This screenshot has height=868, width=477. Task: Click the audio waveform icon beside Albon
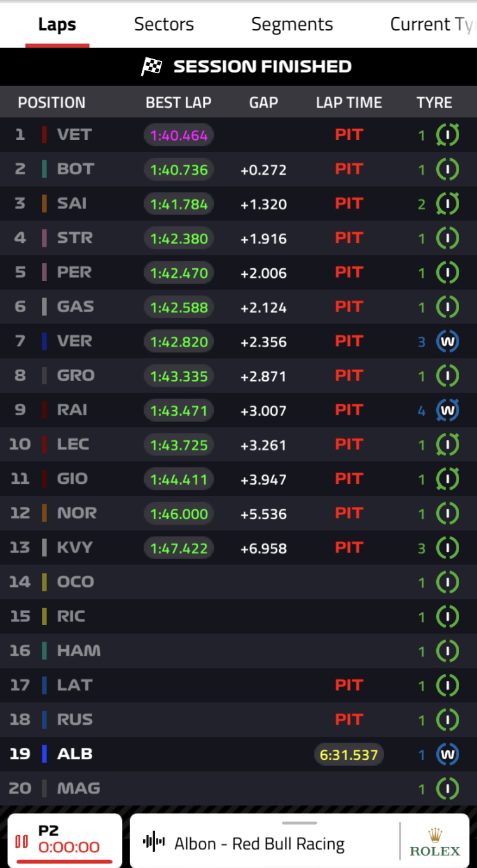tap(154, 842)
